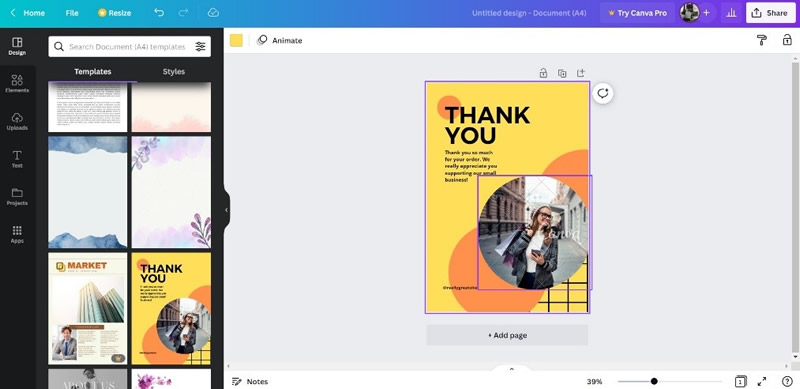Switch to the Styles tab
Image resolution: width=800 pixels, height=389 pixels.
click(x=173, y=71)
